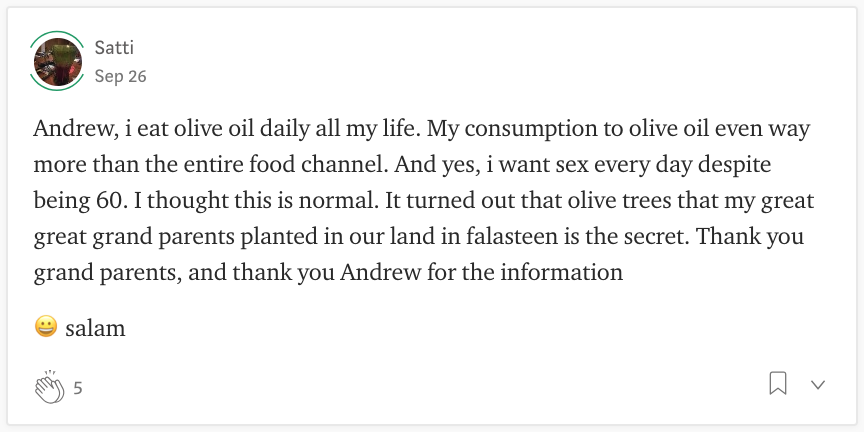
Task: Open the response by clicking its first line
Action: click(x=422, y=129)
